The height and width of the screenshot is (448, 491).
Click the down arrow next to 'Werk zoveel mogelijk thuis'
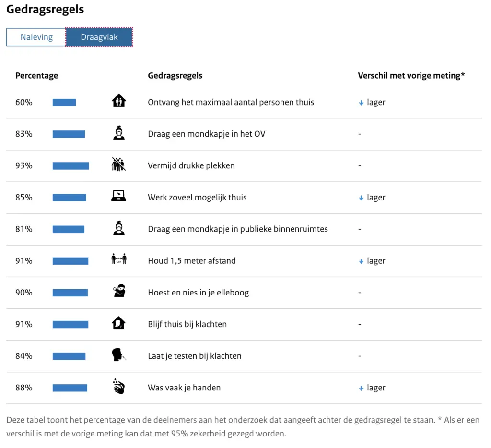point(362,198)
